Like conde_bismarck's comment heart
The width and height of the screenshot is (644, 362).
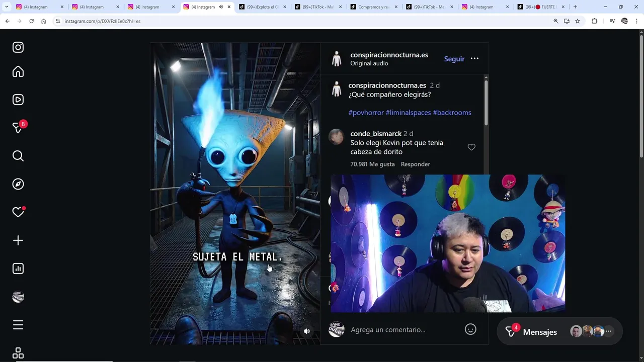click(471, 147)
